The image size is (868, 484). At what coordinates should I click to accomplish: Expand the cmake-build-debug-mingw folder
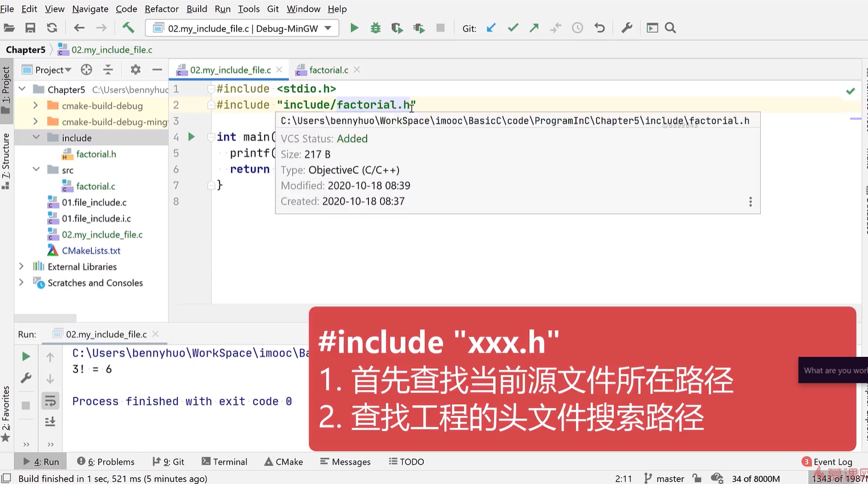click(36, 121)
